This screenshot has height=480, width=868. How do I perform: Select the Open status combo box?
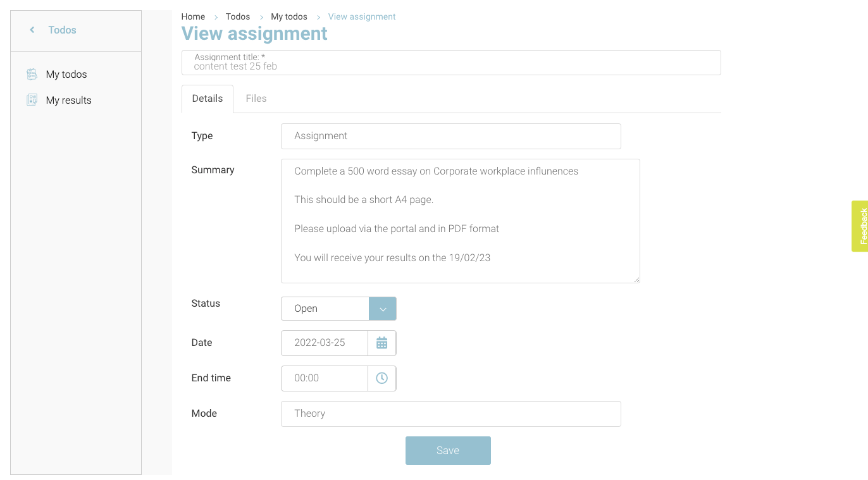(325, 309)
